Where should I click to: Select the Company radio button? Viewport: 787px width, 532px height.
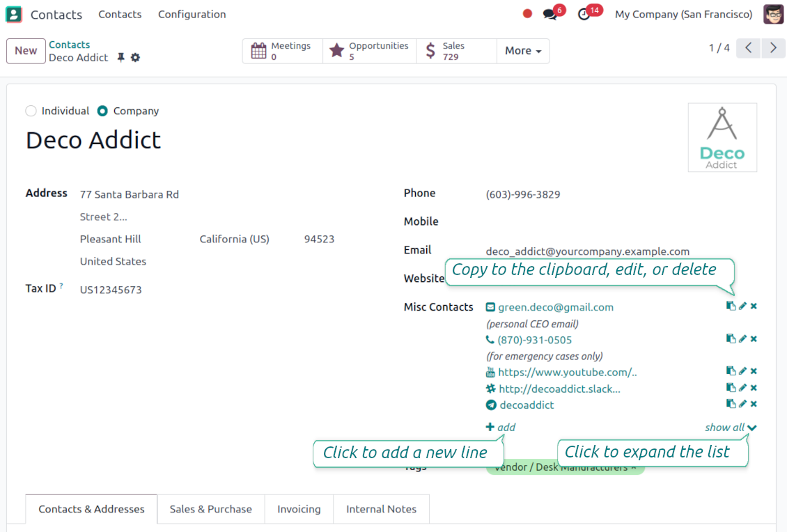[x=102, y=111]
